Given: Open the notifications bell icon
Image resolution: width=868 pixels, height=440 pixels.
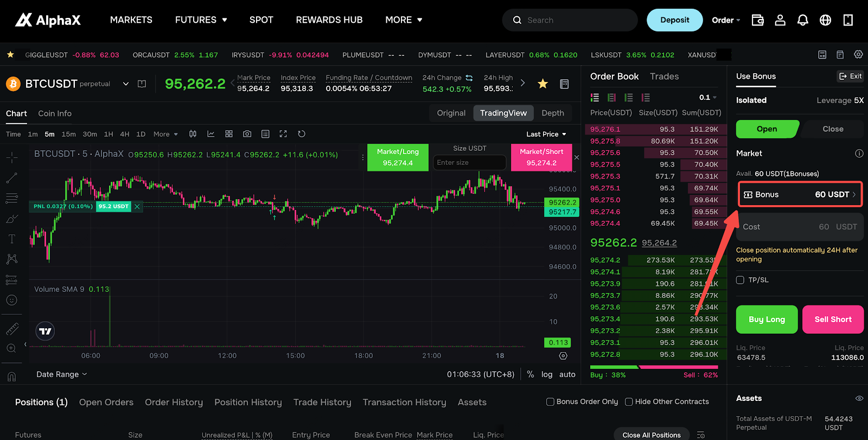Looking at the screenshot, I should click(x=803, y=20).
